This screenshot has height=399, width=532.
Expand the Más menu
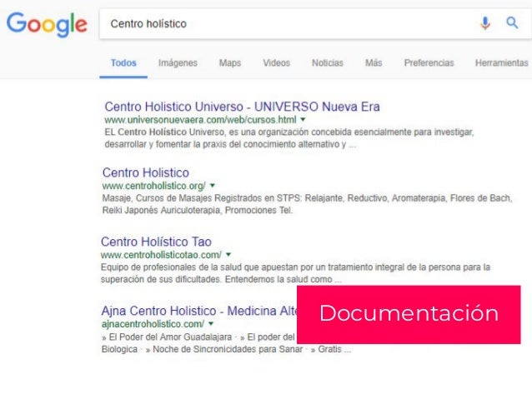tap(374, 63)
